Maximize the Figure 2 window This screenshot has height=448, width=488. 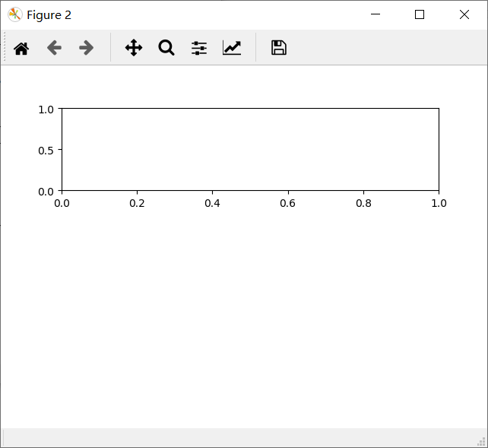420,14
